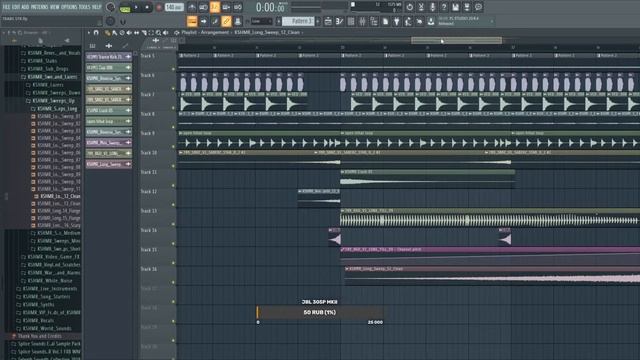The image size is (640, 360).
Task: Click the transport Play button
Action: click(136, 7)
